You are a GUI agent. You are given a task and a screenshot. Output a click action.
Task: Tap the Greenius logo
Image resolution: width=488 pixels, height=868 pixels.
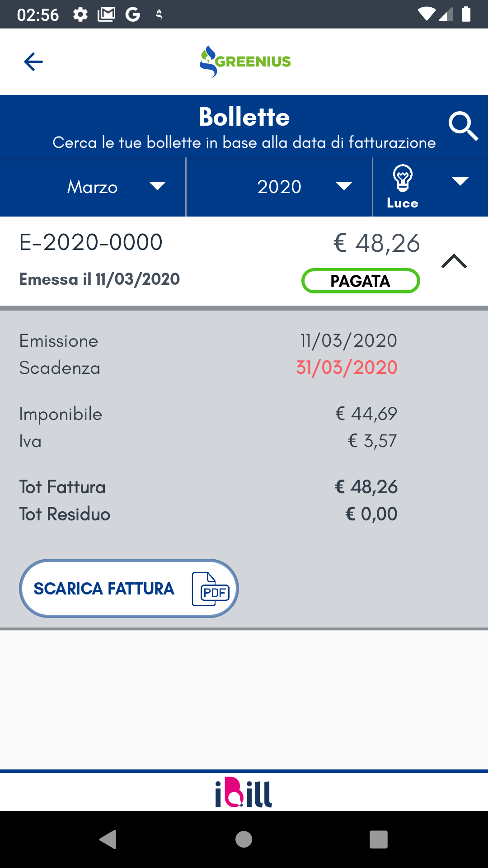tap(245, 61)
